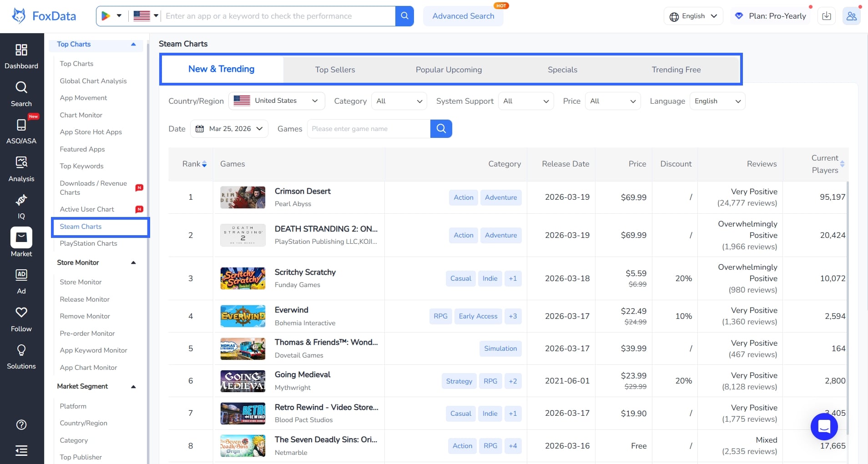
Task: Open the Date picker dropdown
Action: (x=229, y=129)
